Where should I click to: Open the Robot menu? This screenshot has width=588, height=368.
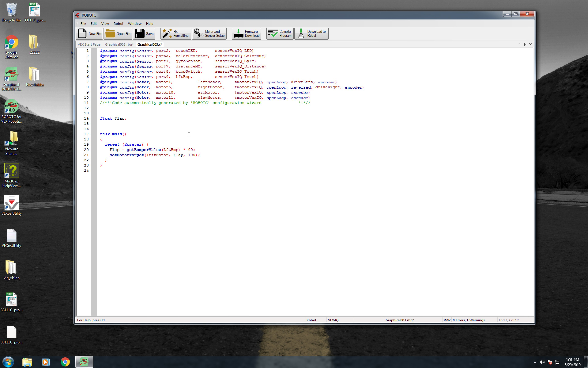pos(118,24)
